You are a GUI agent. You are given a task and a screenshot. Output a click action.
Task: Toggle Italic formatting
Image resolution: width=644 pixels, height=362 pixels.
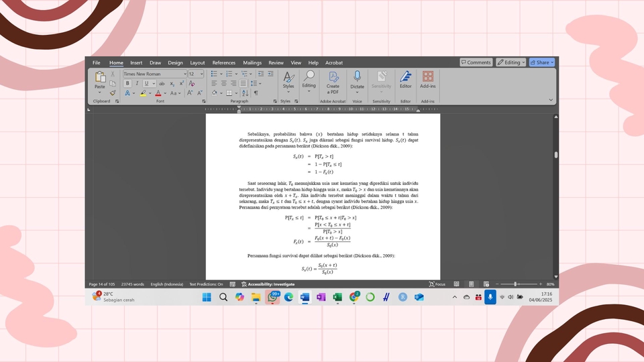(137, 83)
